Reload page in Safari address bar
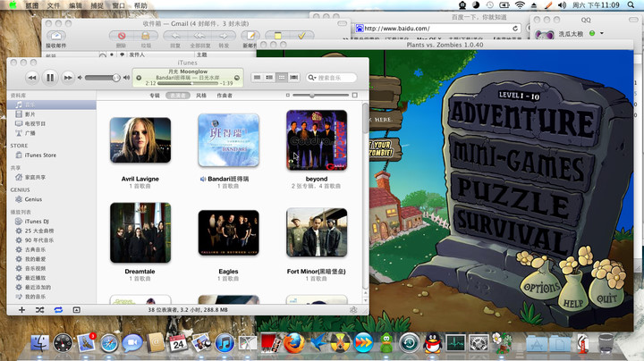 515,29
